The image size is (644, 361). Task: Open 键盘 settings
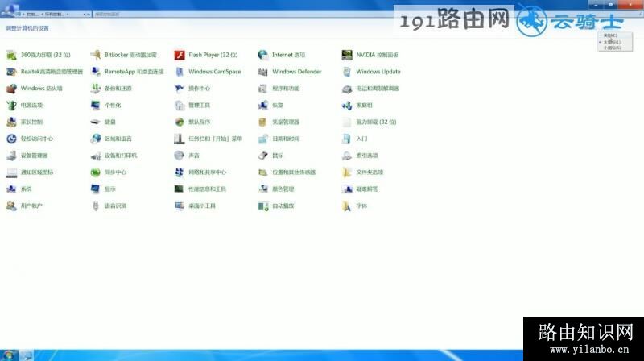coord(103,122)
